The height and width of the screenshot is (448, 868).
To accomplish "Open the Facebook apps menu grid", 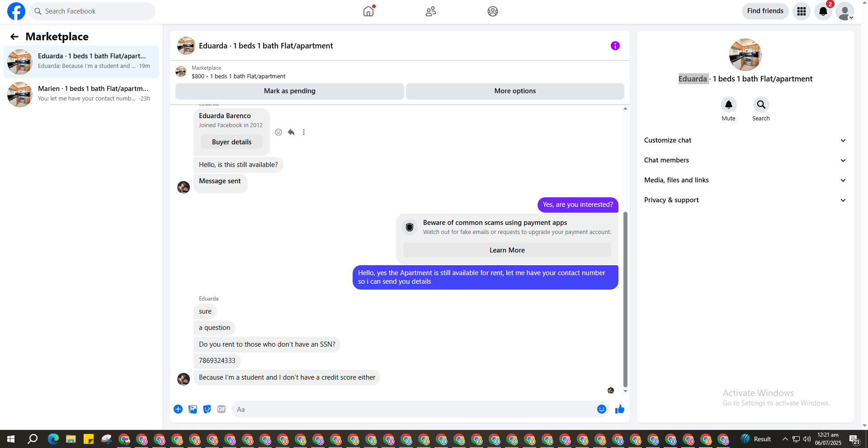I will pos(802,11).
